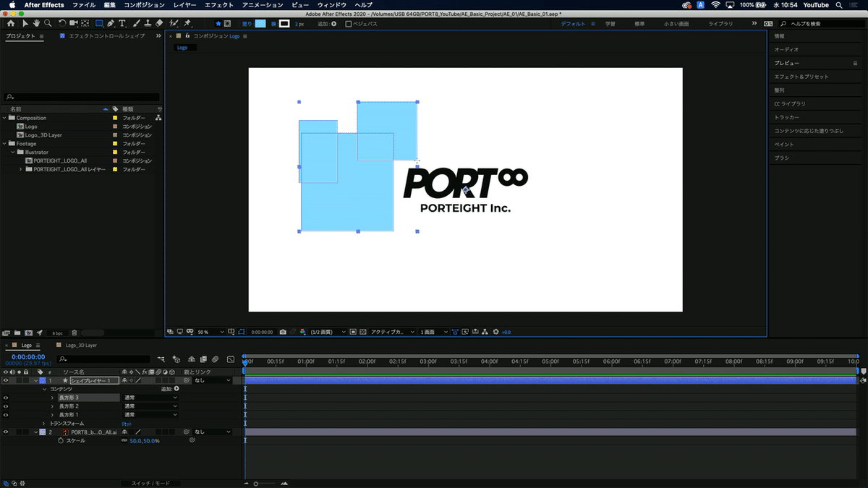Open parent dropdown for シェイプレイヤー 1

tap(213, 380)
